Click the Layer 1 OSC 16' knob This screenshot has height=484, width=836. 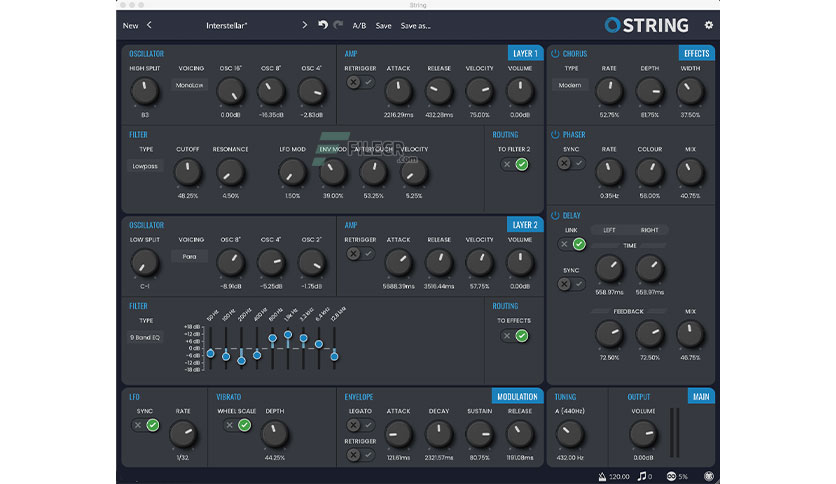tap(230, 92)
